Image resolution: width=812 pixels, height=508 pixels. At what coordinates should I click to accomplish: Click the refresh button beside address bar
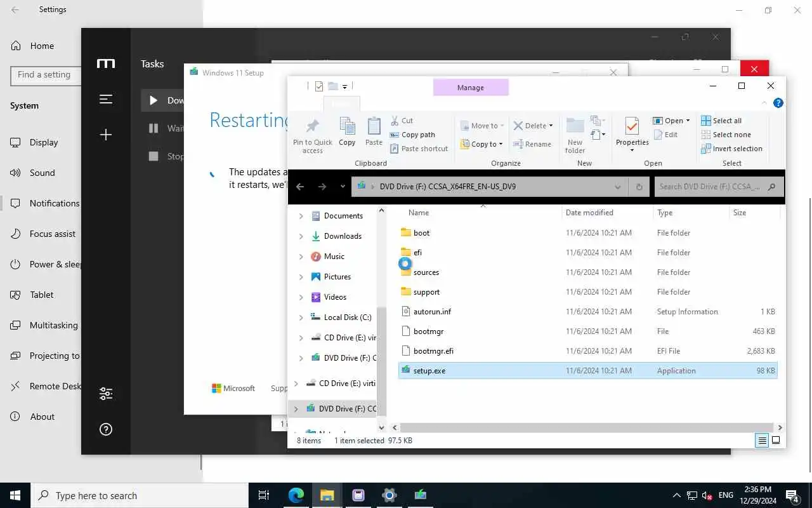639,187
